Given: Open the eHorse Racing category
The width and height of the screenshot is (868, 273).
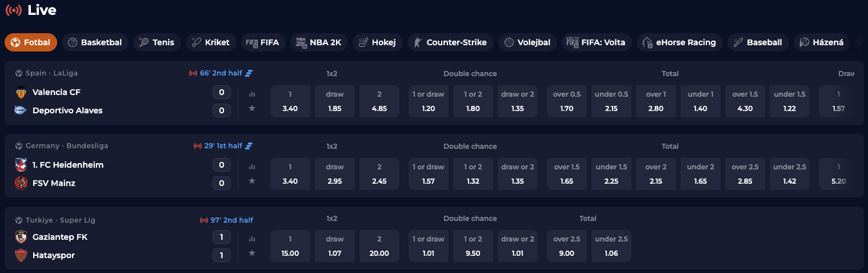Looking at the screenshot, I should [679, 42].
